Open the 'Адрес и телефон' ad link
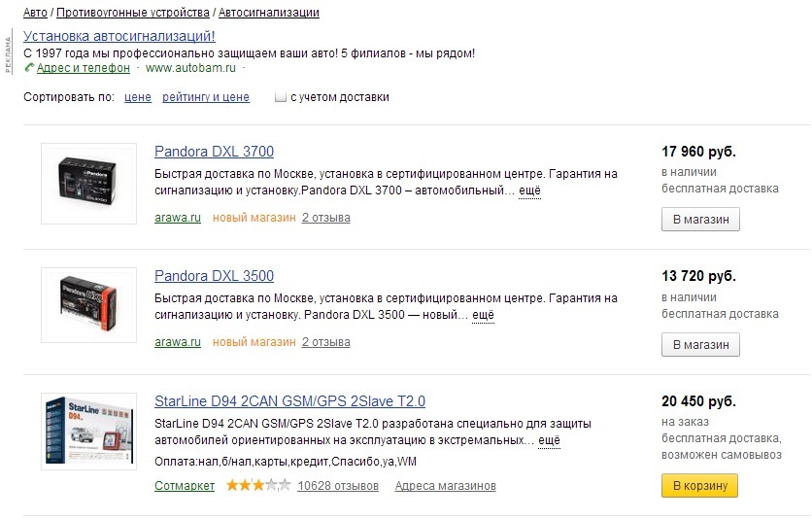Viewport: 812px width, 519px height. pos(84,68)
